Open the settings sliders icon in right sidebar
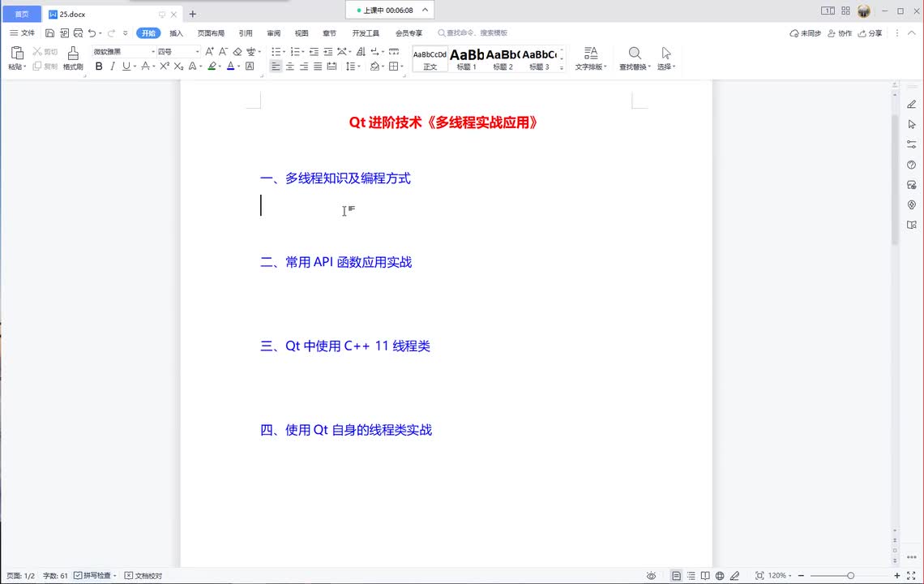 point(912,144)
